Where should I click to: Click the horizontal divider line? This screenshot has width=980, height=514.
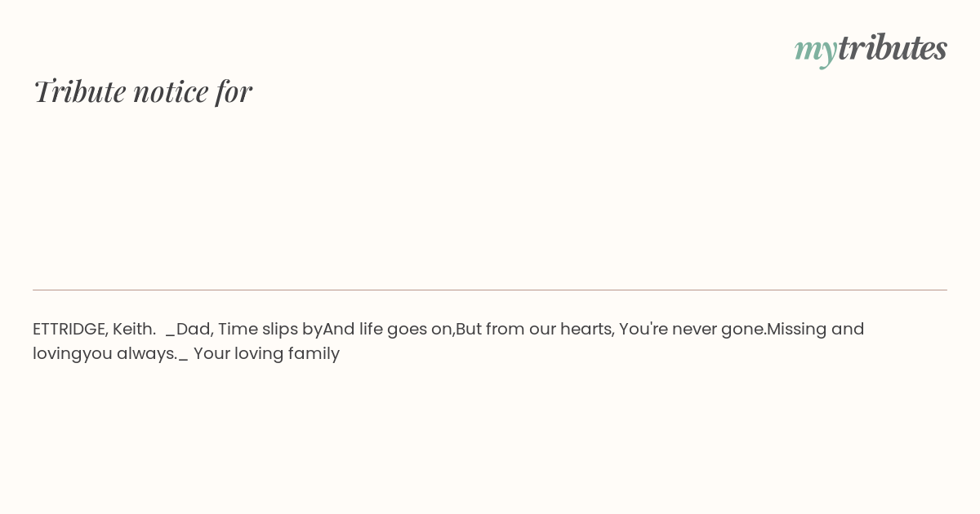[x=490, y=290]
